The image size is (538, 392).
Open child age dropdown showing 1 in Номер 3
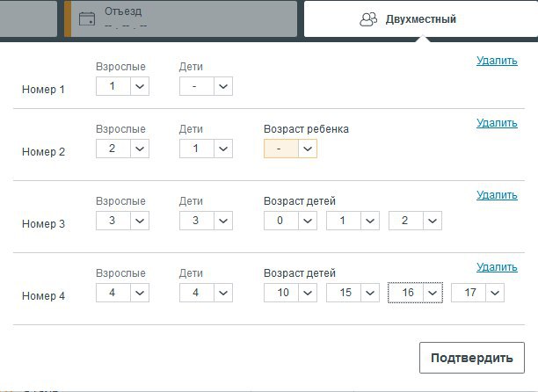pos(353,221)
